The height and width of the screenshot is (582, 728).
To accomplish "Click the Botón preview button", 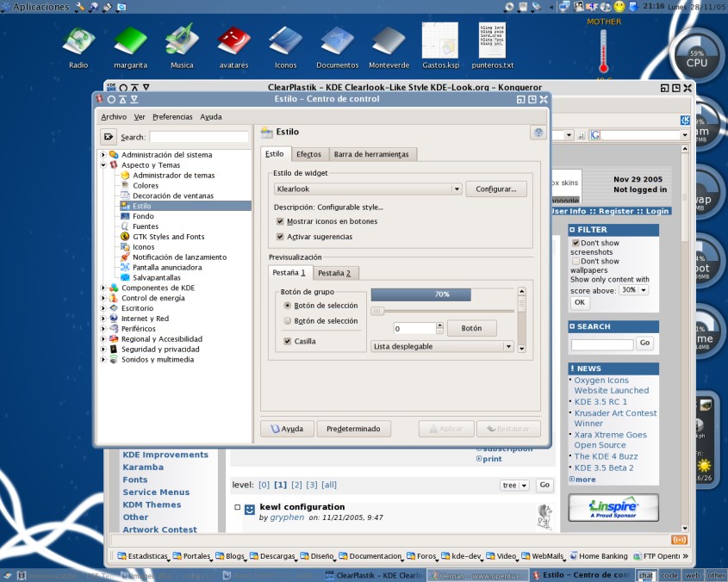I will [472, 328].
